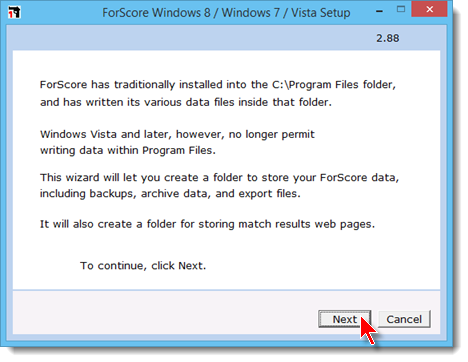Click the text 'has written its various data files'
Image resolution: width=468 pixels, height=362 pixels.
[x=186, y=102]
